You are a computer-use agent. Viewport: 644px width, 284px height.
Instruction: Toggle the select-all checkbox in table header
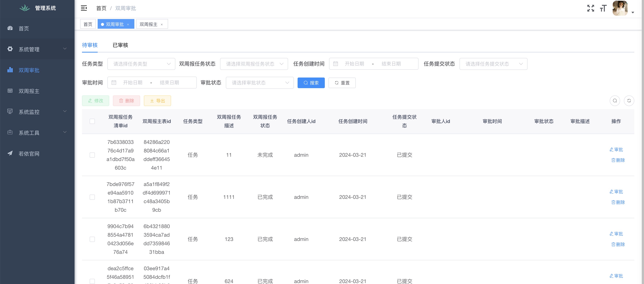pyautogui.click(x=92, y=121)
